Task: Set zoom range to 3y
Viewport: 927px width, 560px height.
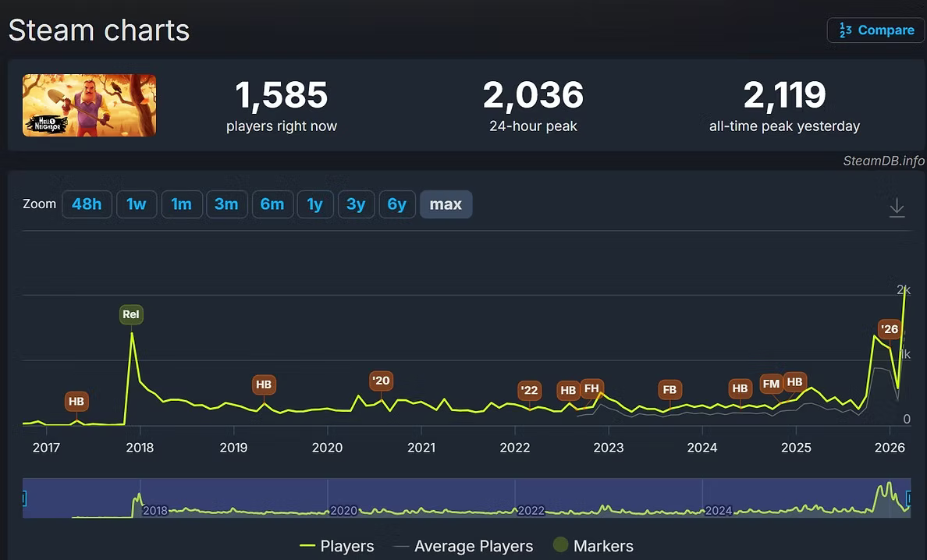Action: pyautogui.click(x=356, y=204)
